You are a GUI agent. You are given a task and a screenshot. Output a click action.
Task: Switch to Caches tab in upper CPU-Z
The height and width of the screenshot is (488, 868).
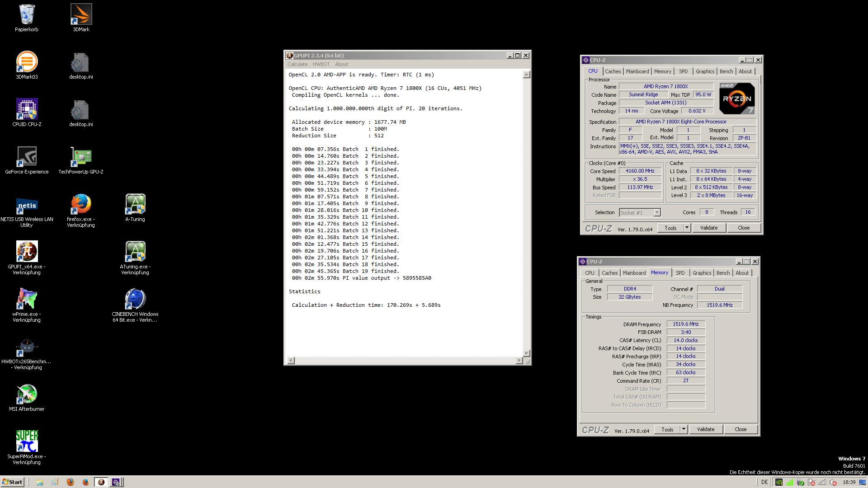(x=613, y=71)
